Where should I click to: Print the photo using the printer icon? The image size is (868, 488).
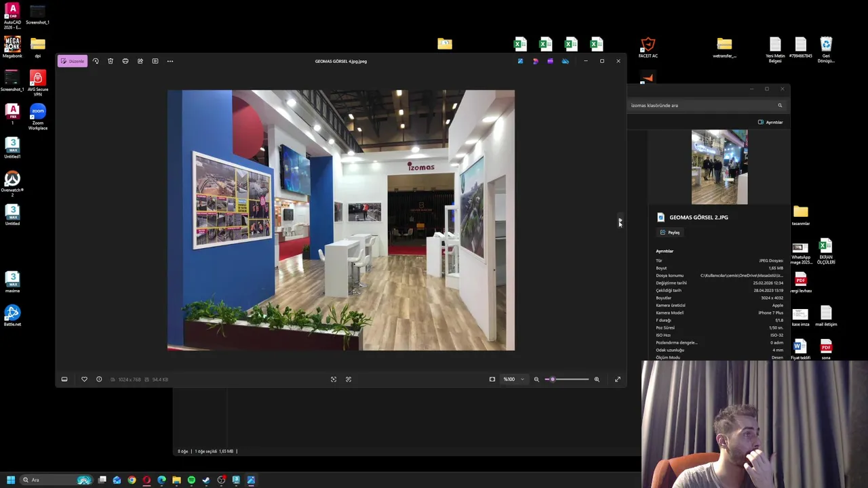125,61
